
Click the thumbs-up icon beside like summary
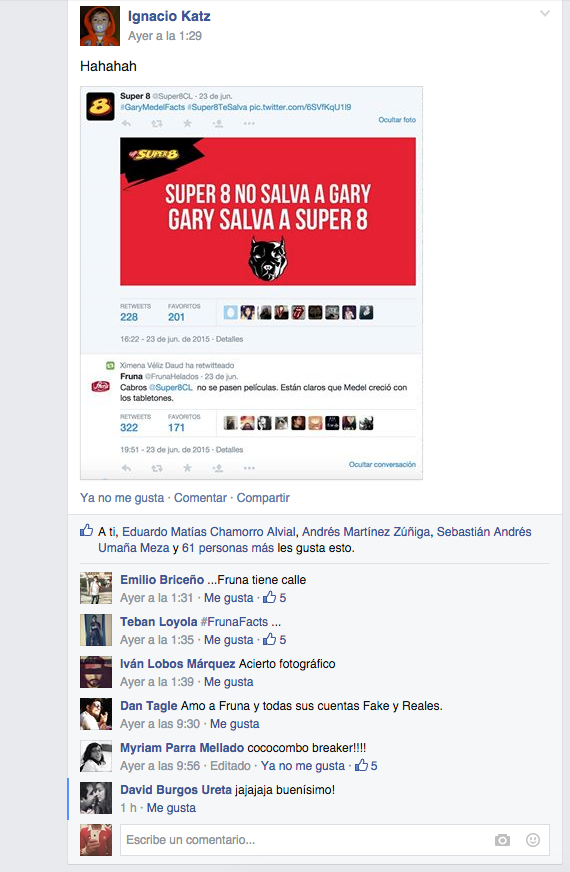coord(87,530)
